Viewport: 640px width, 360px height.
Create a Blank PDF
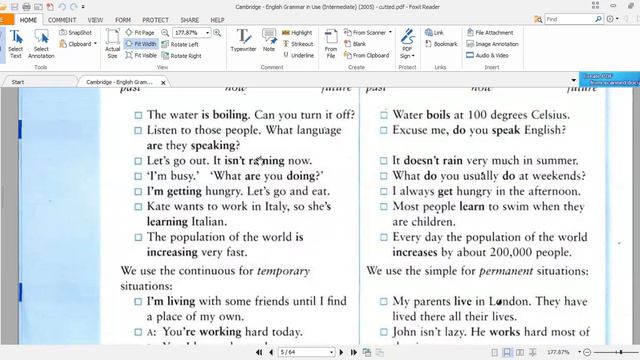click(x=355, y=44)
